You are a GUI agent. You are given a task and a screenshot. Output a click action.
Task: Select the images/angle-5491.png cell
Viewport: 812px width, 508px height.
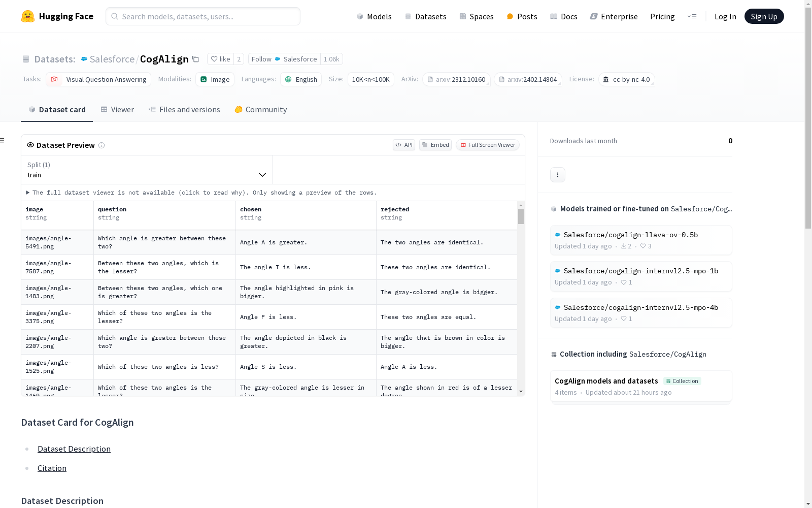coord(57,242)
